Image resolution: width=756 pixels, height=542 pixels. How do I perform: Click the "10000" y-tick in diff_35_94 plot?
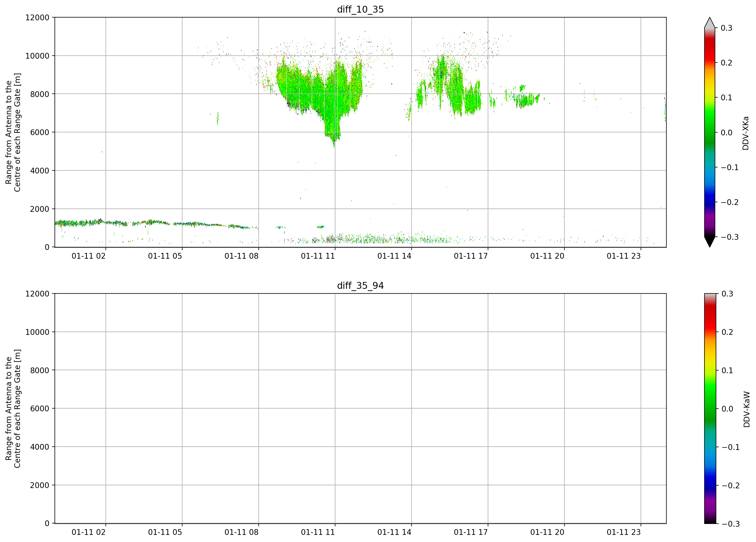point(37,332)
